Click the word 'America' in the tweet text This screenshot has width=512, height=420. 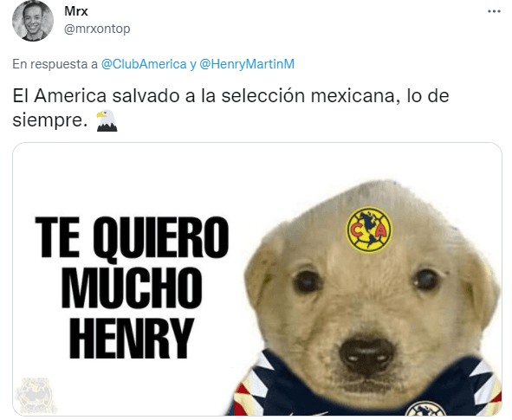click(x=70, y=96)
